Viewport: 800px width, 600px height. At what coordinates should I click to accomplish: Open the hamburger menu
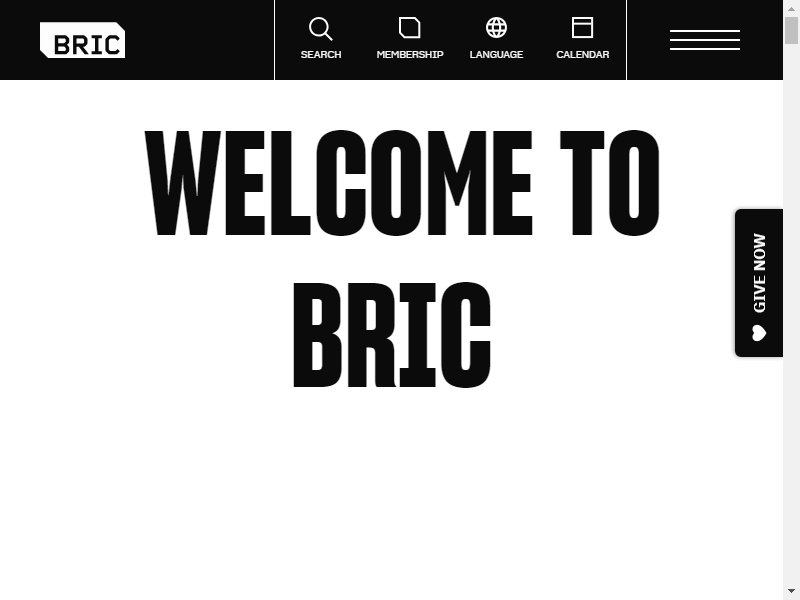pyautogui.click(x=705, y=40)
